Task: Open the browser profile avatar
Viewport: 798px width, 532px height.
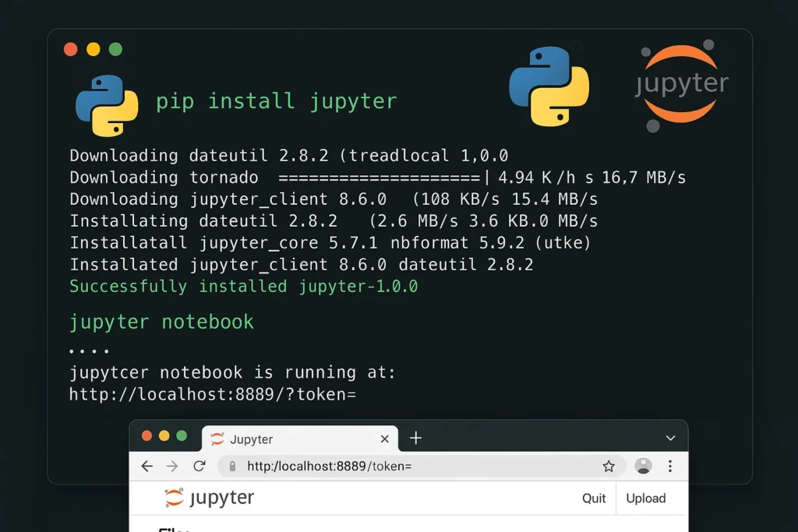Action: click(x=643, y=466)
